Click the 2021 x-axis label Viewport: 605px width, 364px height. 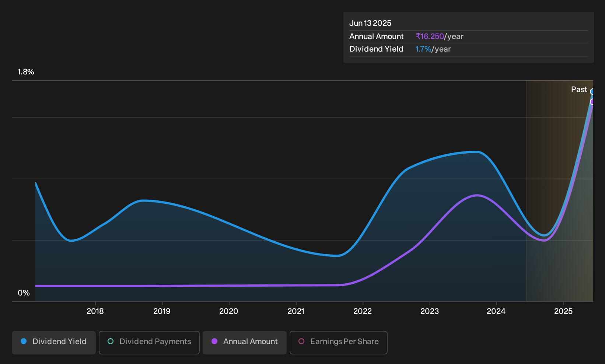(296, 311)
